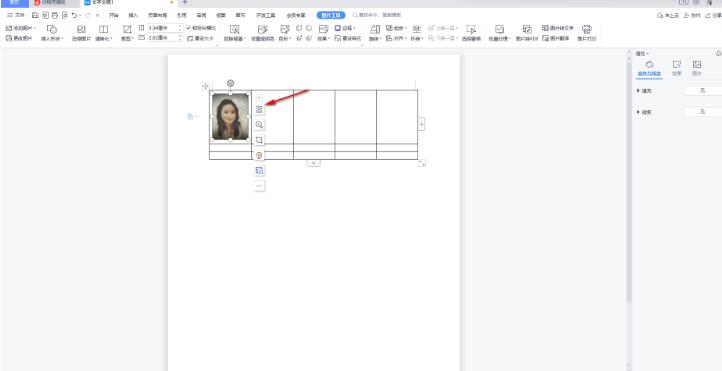
Task: Click the add row plus below table
Action: (x=314, y=163)
